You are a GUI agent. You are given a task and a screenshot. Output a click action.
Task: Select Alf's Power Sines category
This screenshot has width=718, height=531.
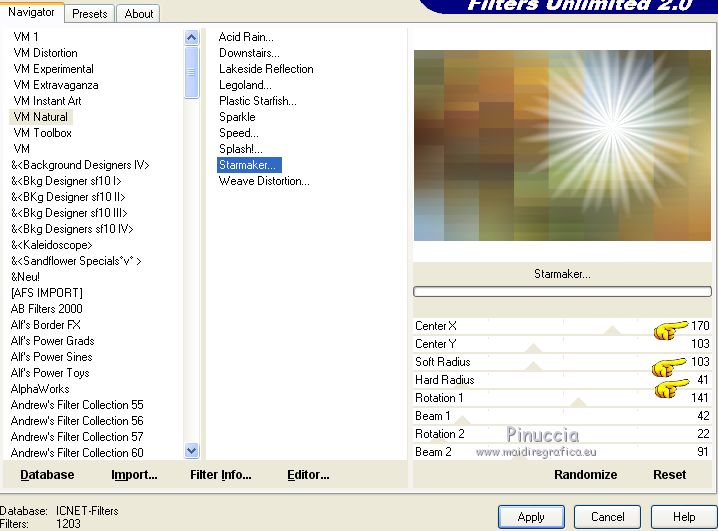[51, 357]
